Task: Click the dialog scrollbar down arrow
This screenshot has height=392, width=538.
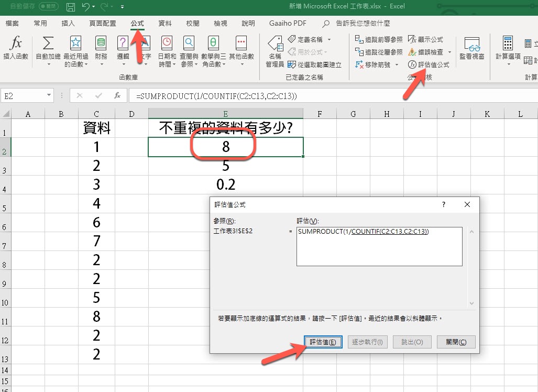Action: pos(471,303)
